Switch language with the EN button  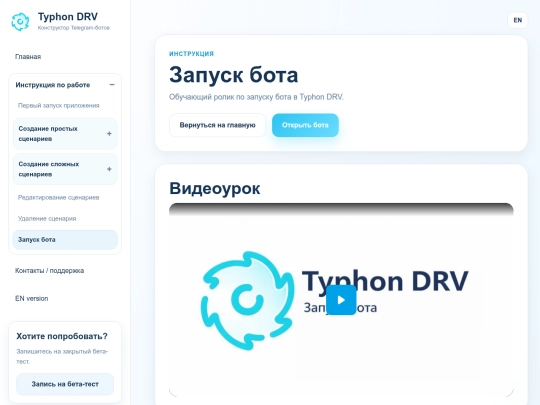click(x=518, y=20)
